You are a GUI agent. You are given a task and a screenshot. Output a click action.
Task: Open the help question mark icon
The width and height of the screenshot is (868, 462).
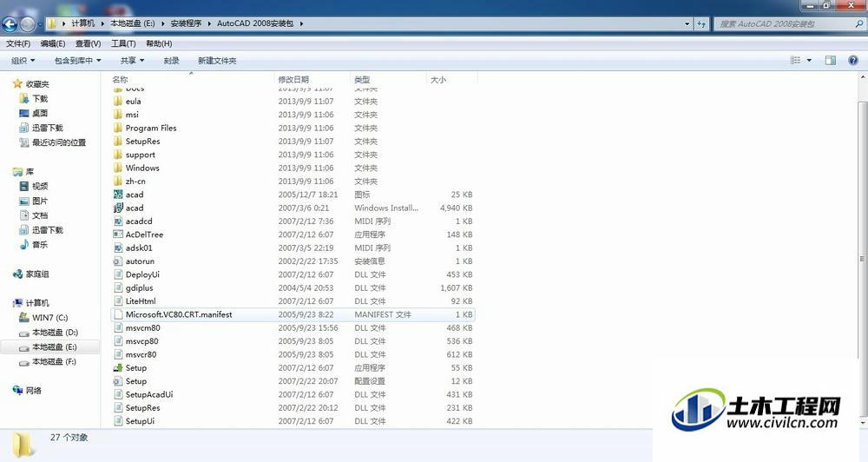click(x=853, y=61)
